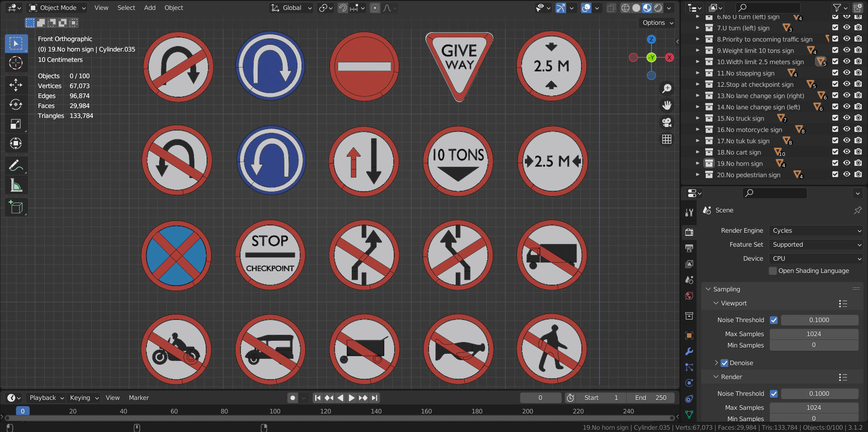Collapse the Sampling section

pos(708,289)
